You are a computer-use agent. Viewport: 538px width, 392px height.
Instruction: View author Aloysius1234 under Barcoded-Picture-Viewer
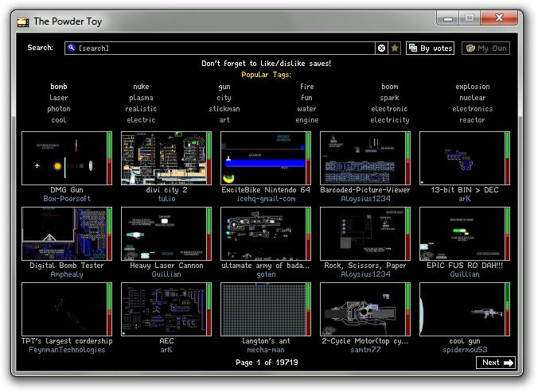365,199
